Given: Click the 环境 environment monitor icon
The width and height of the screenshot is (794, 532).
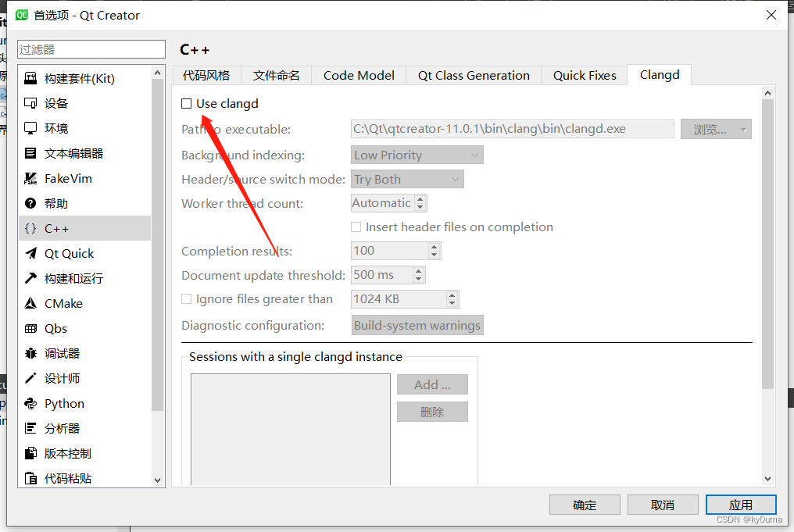Looking at the screenshot, I should tap(31, 128).
